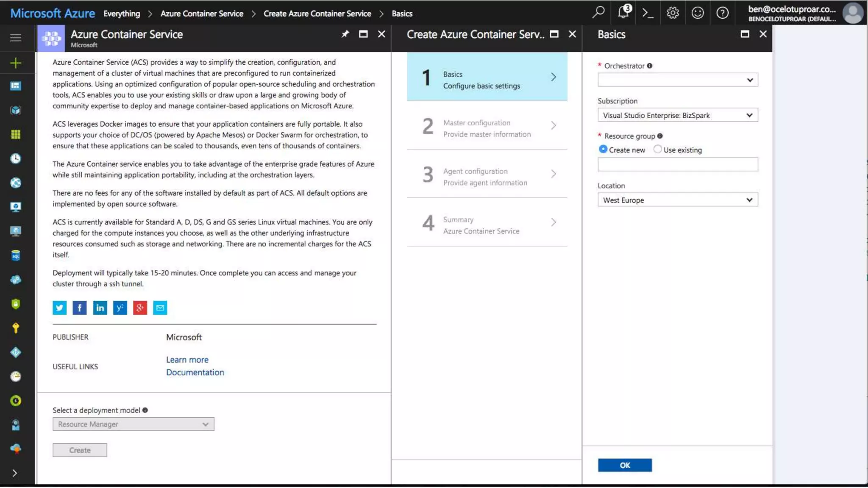The height and width of the screenshot is (488, 868).
Task: Open Subscription dropdown Visual Studio Enterprise
Action: click(x=677, y=115)
